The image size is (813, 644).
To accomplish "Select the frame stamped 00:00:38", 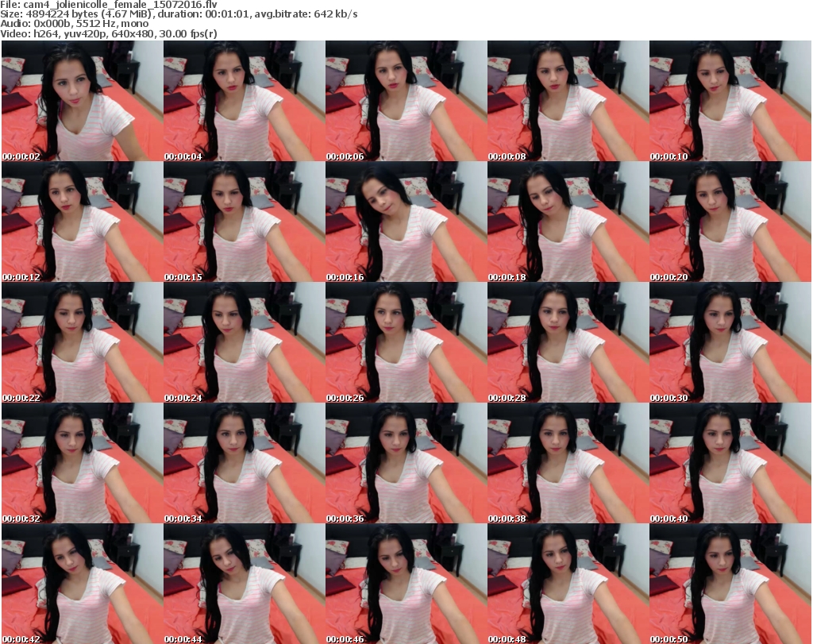I will click(568, 464).
